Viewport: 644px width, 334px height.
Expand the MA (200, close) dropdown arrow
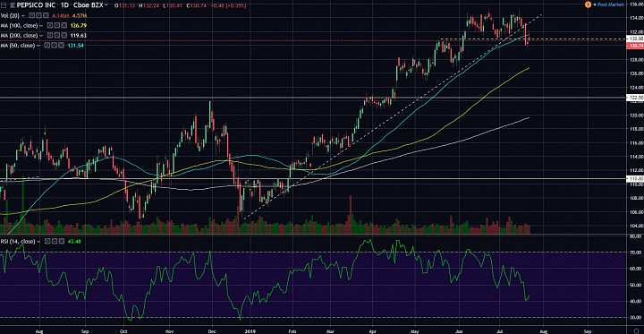pos(41,36)
